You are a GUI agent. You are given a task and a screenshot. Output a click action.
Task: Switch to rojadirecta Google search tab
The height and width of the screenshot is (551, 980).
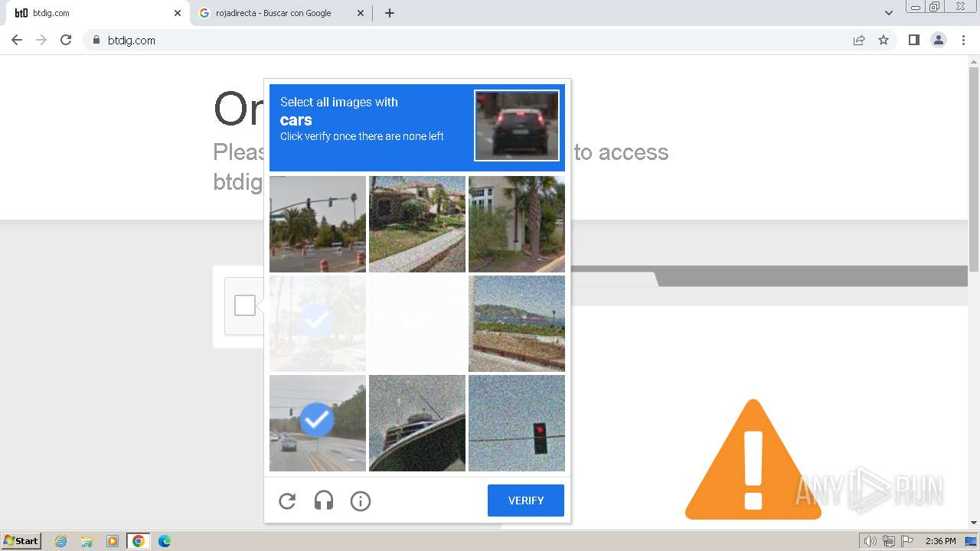click(x=280, y=13)
